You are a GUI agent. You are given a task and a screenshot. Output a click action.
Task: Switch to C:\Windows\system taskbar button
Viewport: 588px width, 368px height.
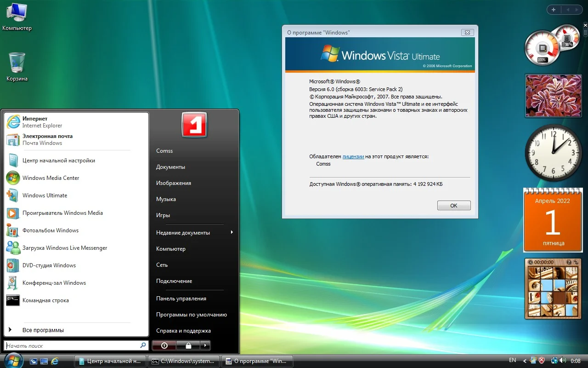point(184,361)
